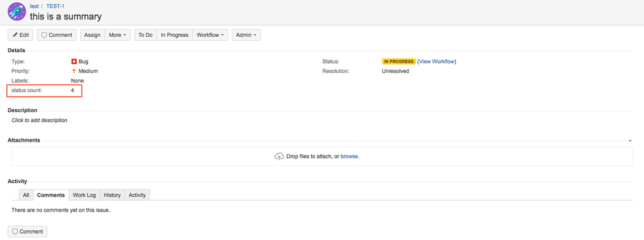644x240 pixels.
Task: Click the top Comment button with speech bubble
Action: pos(57,35)
